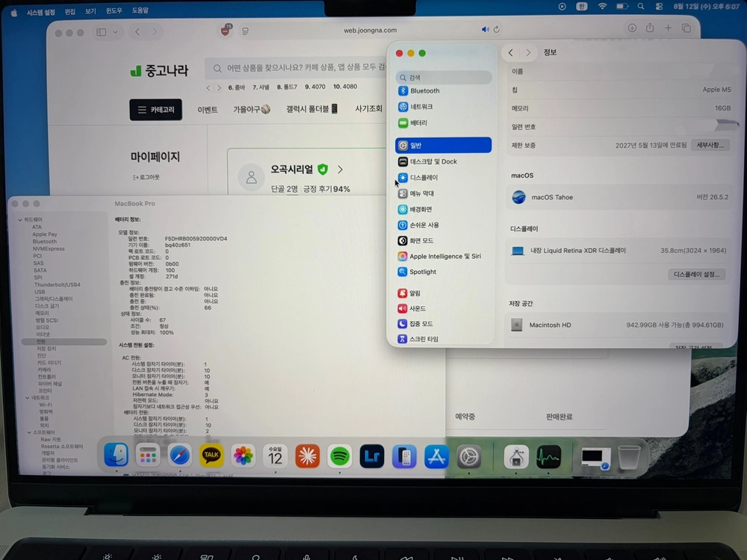Viewport: 747px width, 560px height.
Task: Open new Safari tab with plus
Action: [x=668, y=28]
